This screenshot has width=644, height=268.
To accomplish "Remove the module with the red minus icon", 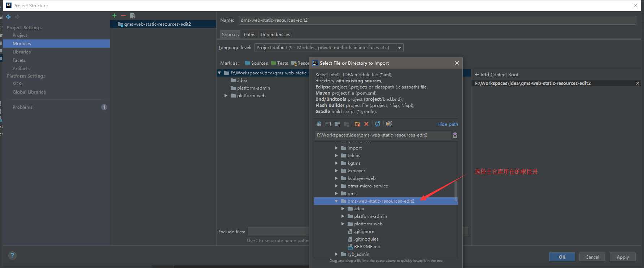I will coord(123,16).
